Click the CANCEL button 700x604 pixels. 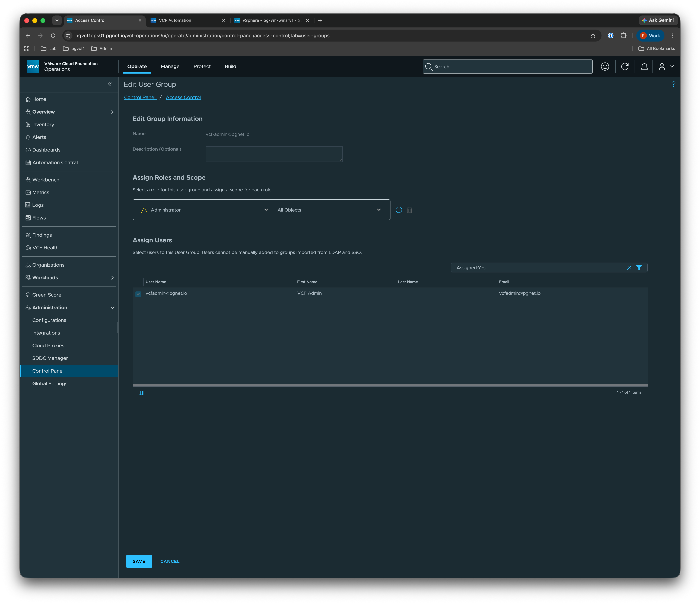coord(170,561)
